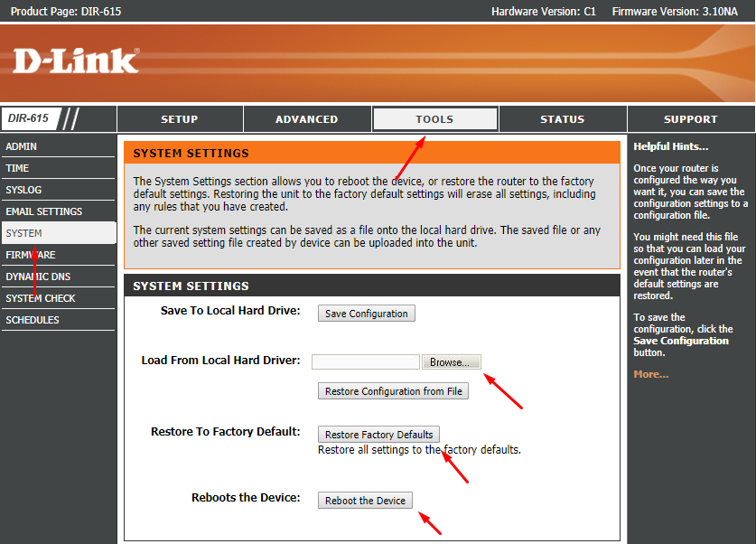Click Restore Configuration from File
This screenshot has height=544, width=756.
[394, 391]
